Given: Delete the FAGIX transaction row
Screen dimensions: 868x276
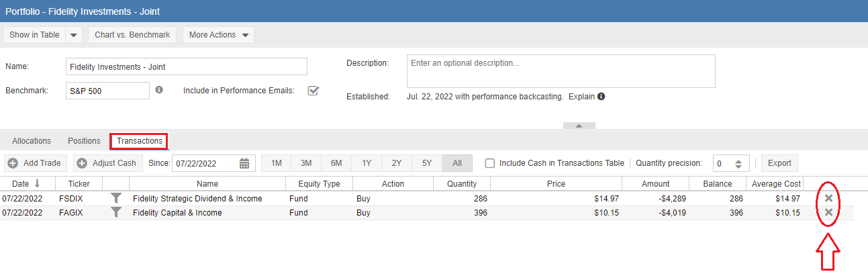Looking at the screenshot, I should (x=828, y=213).
